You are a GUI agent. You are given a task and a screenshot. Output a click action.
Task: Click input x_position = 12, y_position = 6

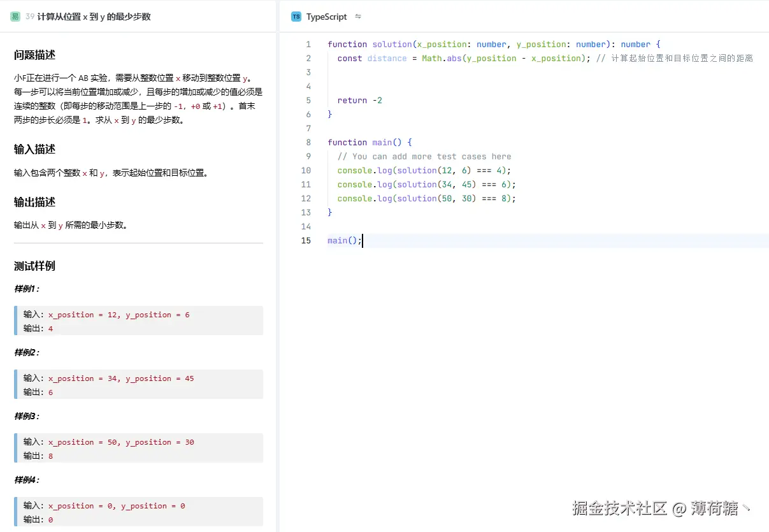(x=119, y=315)
